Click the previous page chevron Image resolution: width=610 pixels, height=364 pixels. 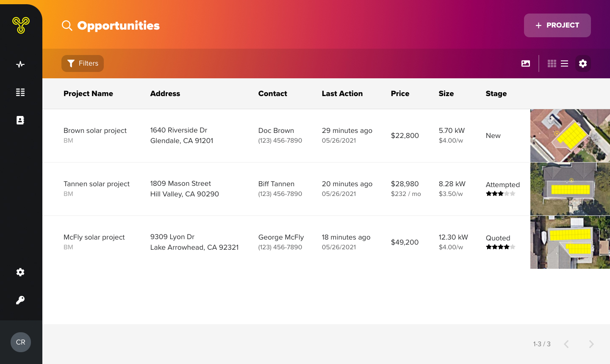[x=566, y=344]
